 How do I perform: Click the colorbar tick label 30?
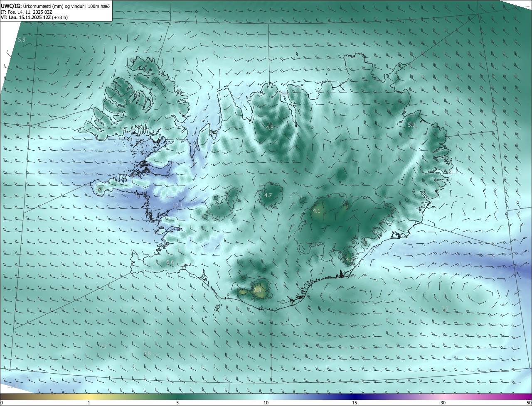[x=443, y=403]
